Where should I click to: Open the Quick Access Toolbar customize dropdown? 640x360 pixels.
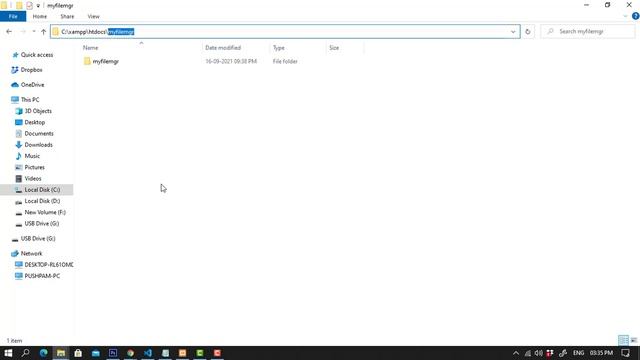pos(38,6)
